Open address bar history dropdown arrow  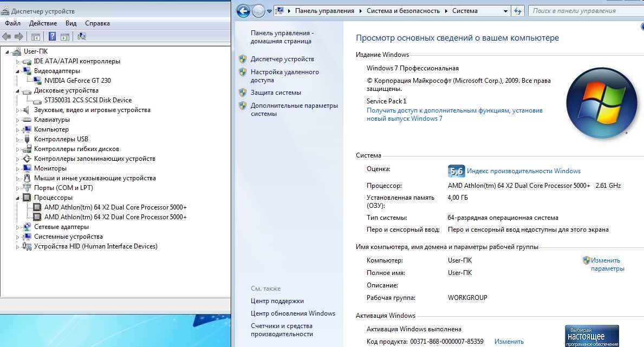point(505,11)
